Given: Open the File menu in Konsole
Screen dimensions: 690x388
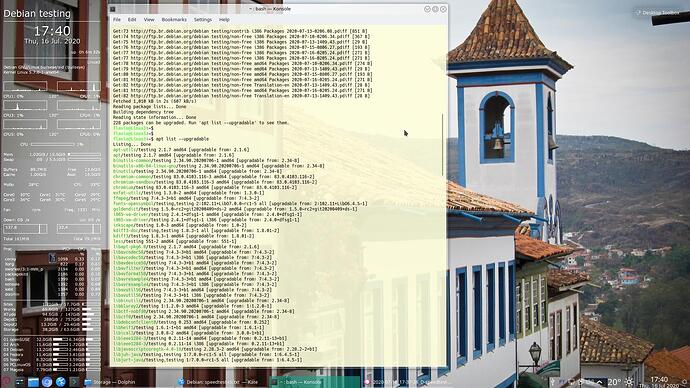Looking at the screenshot, I should click(117, 20).
